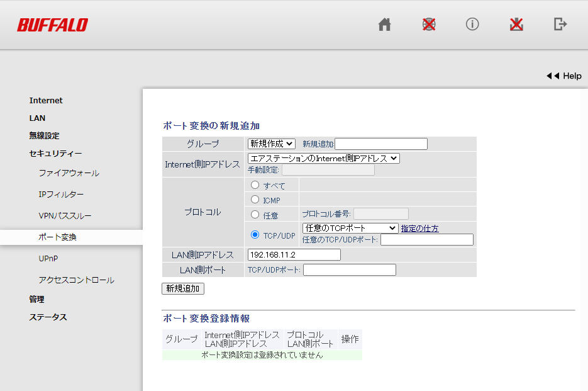Click the グループ column header in the registration table
The height and width of the screenshot is (391, 588).
[x=182, y=339]
